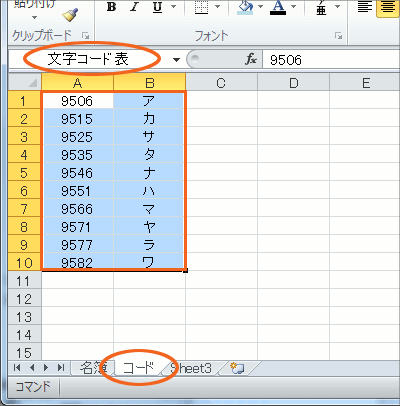The image size is (400, 406).
Task: Click cell containing 9506
Action: 77,100
